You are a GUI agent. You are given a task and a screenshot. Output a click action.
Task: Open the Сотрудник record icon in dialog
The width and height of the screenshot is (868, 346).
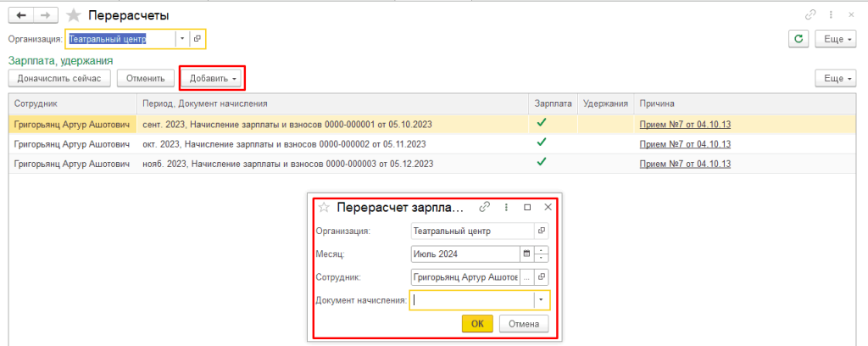pyautogui.click(x=542, y=276)
